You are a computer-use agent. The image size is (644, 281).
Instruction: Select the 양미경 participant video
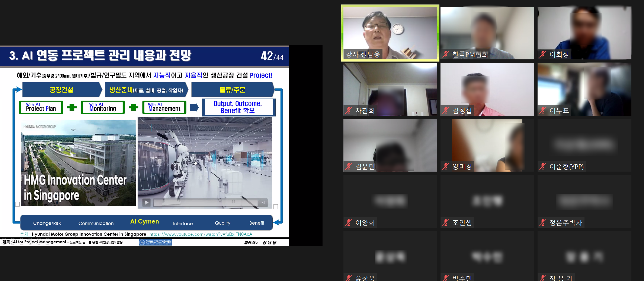[x=487, y=145]
